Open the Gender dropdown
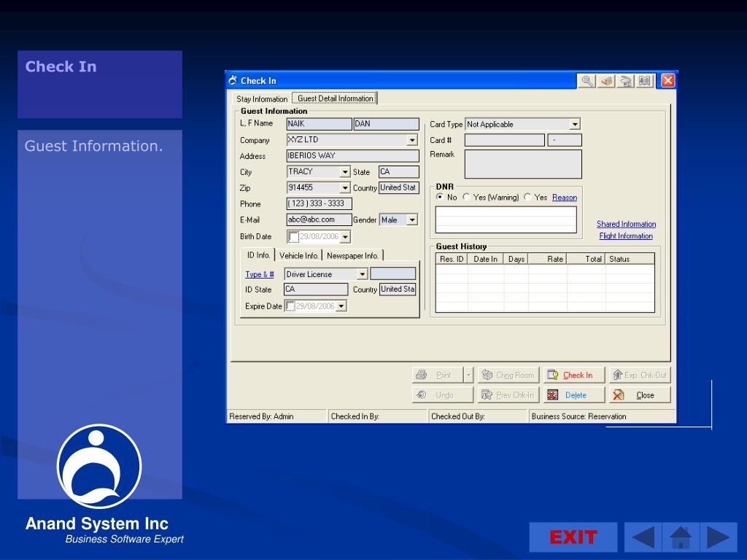This screenshot has width=747, height=560. pos(412,219)
